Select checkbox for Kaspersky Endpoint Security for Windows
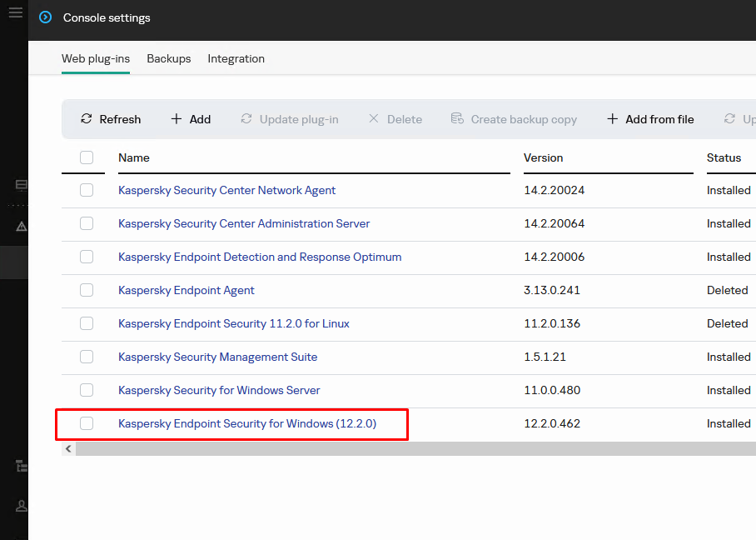 (87, 423)
